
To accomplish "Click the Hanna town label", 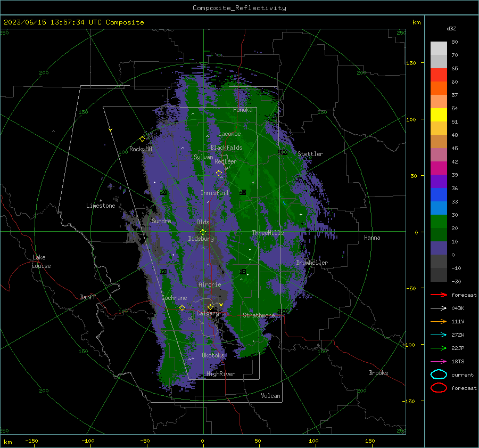I will tap(372, 238).
